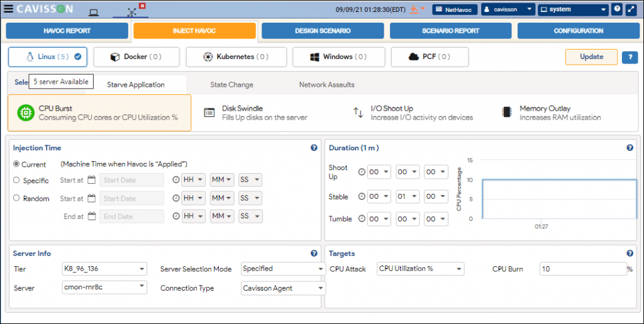644x324 pixels.
Task: Switch to the State Change tab
Action: 231,84
